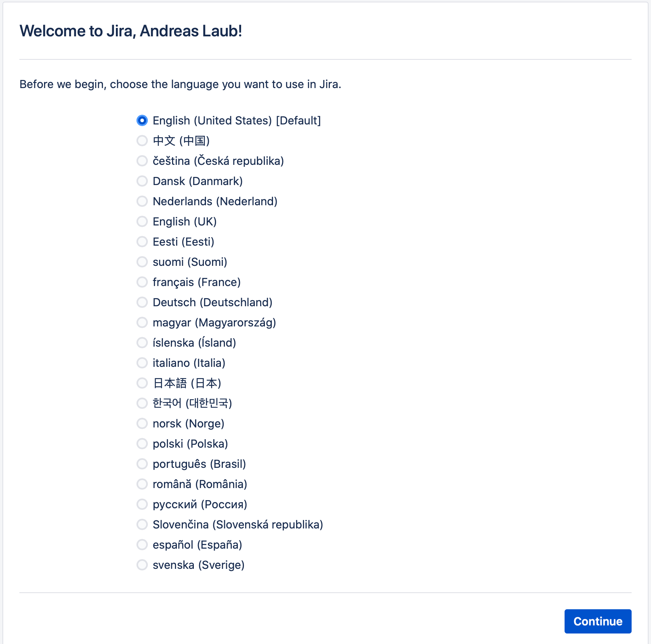
Task: Choose svenska (Sverige) radio button
Action: click(x=142, y=565)
